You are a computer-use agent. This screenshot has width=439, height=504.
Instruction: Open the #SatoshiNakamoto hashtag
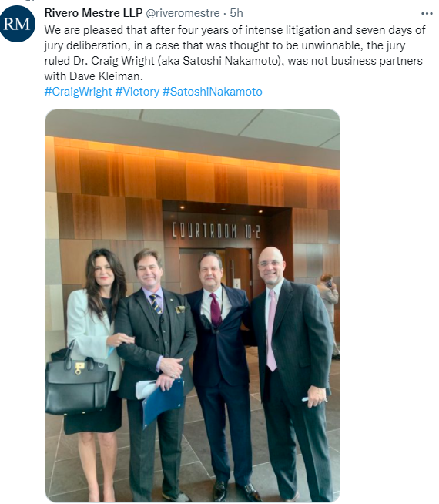click(x=213, y=92)
